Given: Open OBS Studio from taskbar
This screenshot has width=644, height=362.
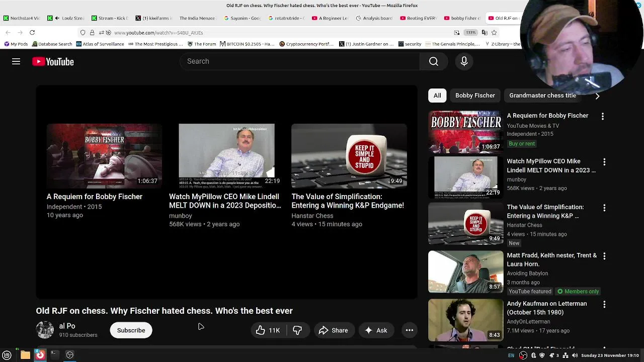Looking at the screenshot, I should [70, 355].
